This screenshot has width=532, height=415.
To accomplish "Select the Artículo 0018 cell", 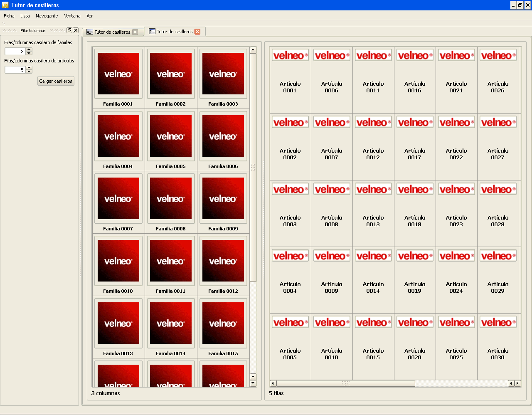I will pos(415,214).
